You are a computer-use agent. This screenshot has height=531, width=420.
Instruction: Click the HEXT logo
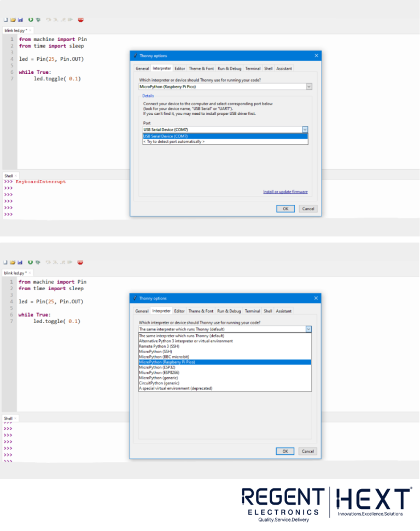coord(374,501)
